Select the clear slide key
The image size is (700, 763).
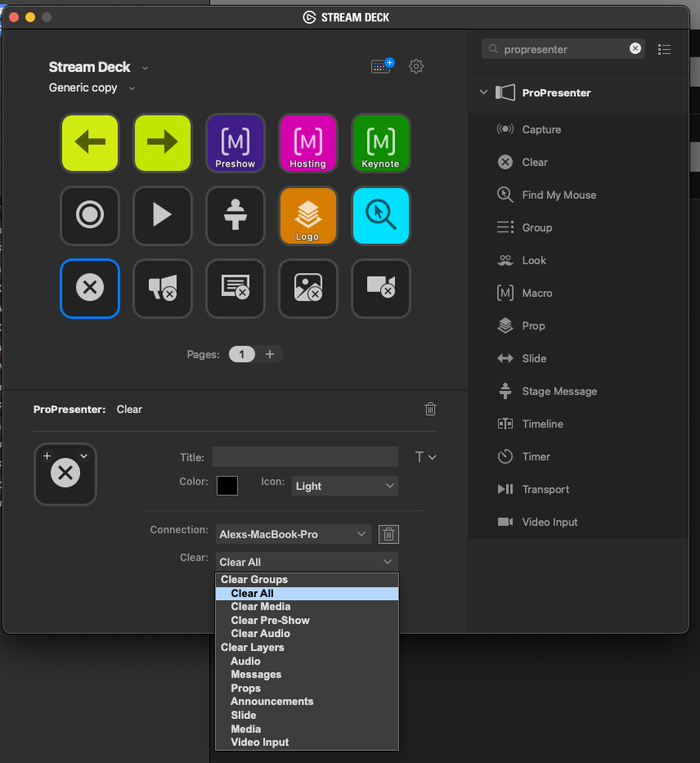(x=236, y=289)
